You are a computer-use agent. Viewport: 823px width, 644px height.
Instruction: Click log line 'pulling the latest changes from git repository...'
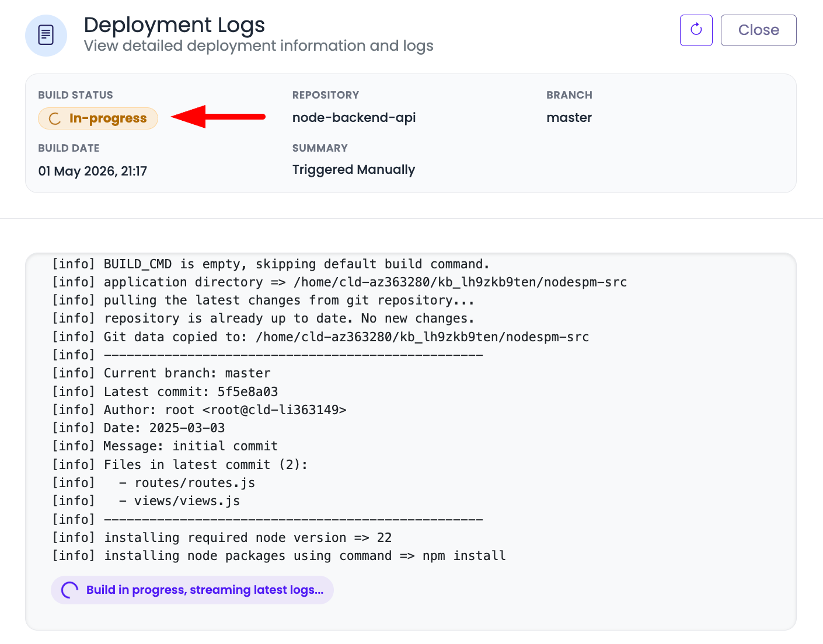click(263, 300)
